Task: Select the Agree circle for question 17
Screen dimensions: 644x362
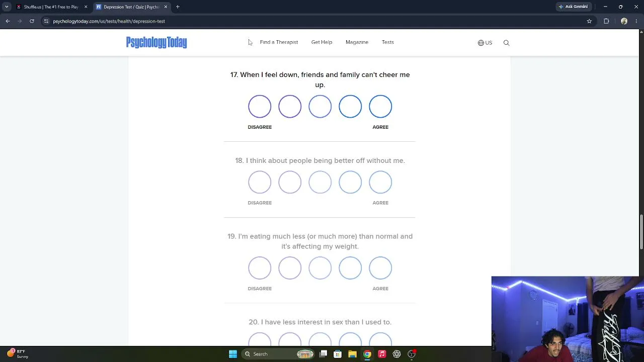Action: 380,107
